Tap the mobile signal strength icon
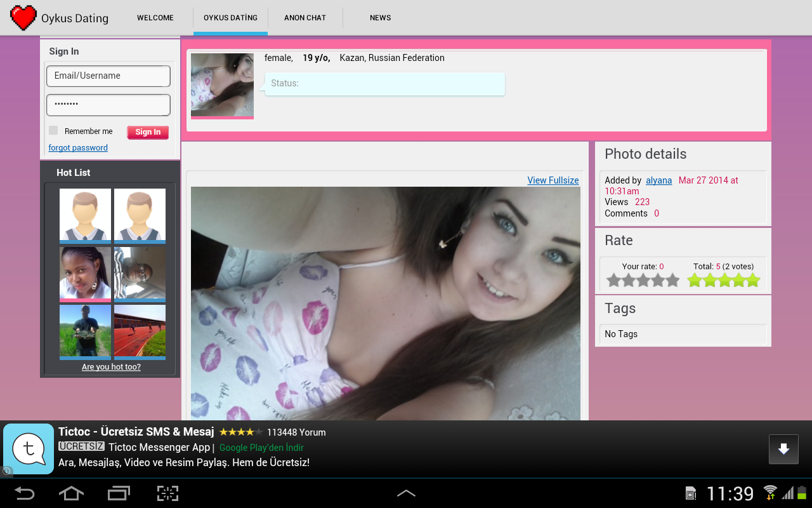Viewport: 812px width, 508px height. pos(787,493)
